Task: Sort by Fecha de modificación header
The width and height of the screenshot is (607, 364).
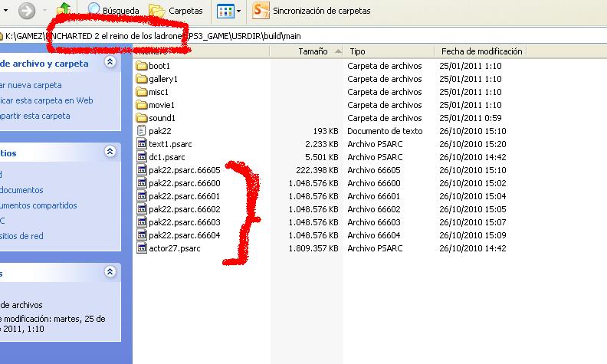Action: (x=481, y=51)
